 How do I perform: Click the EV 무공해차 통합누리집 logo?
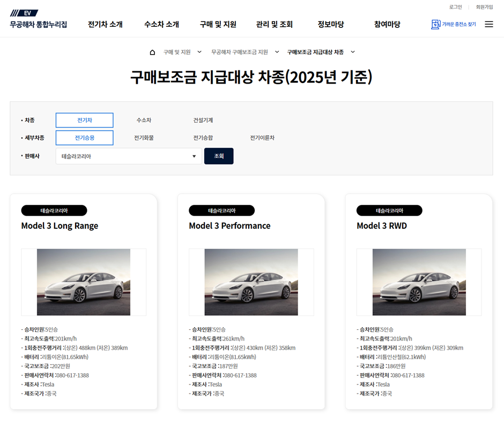(x=38, y=19)
